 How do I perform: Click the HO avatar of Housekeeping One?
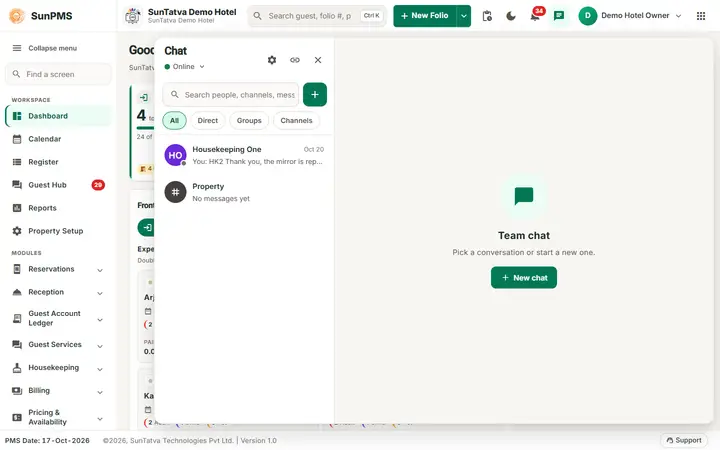pos(175,155)
